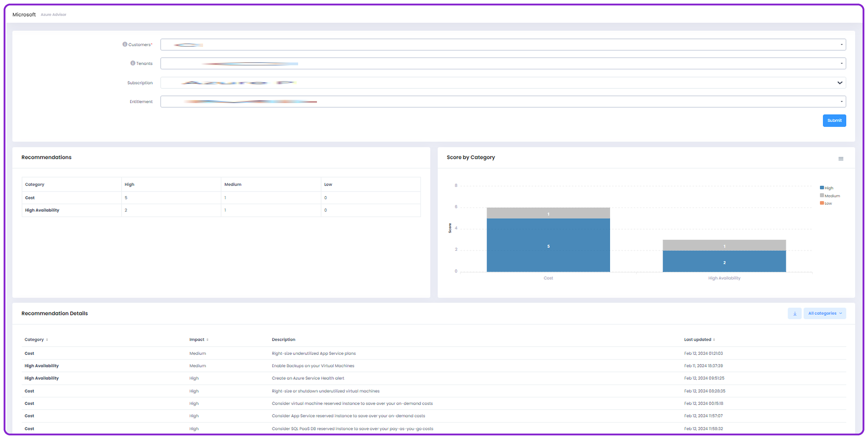Click the Submit button
This screenshot has width=868, height=439.
tap(834, 121)
